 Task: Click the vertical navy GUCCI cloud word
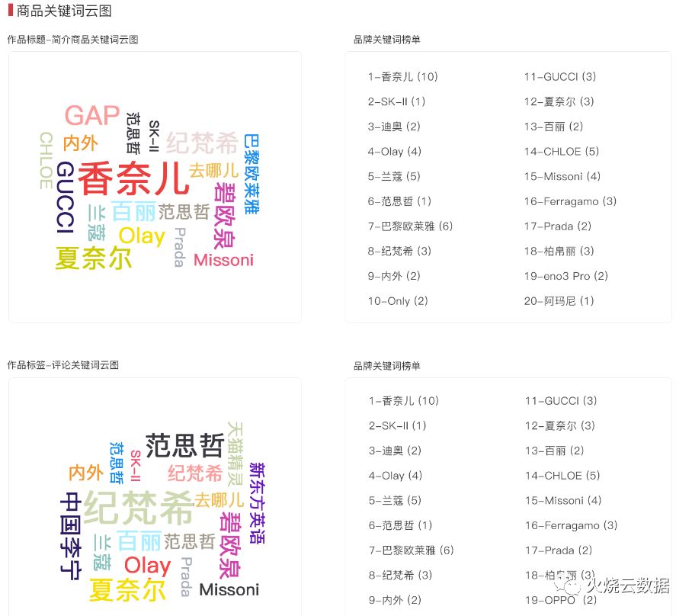click(x=66, y=197)
